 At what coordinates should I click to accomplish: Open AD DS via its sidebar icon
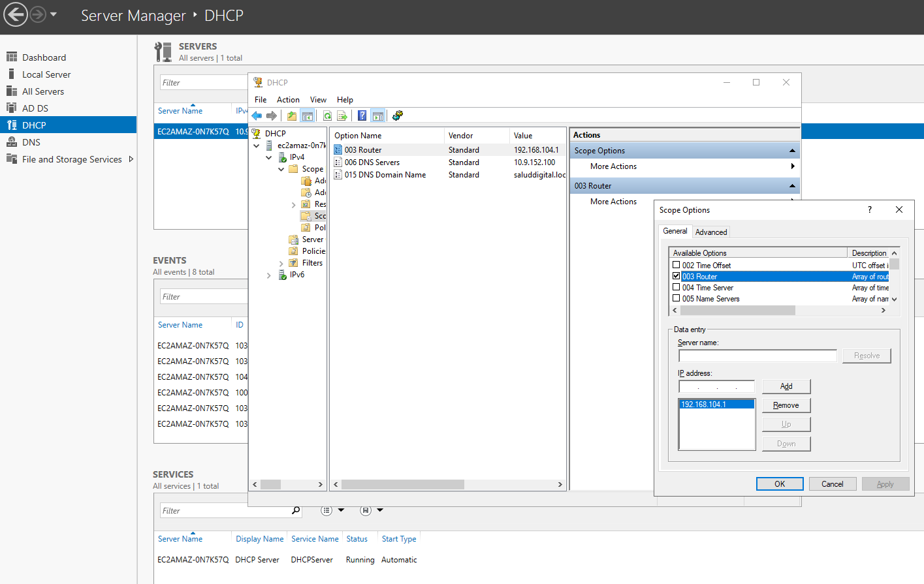pos(12,108)
